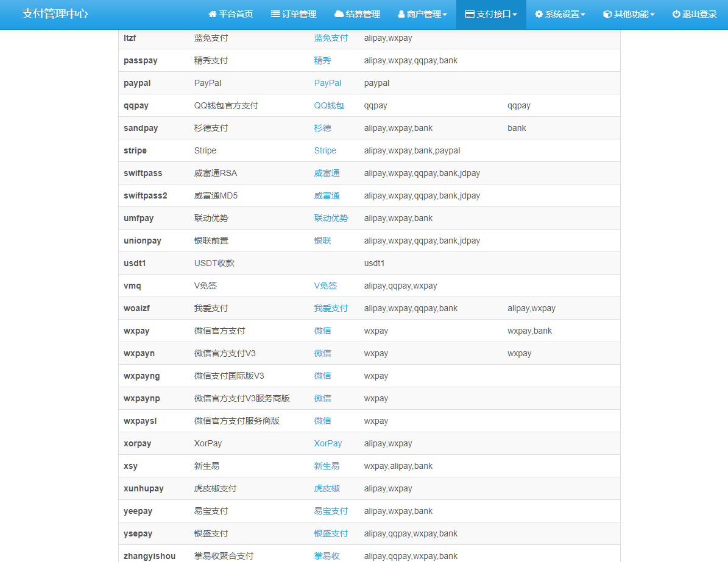The image size is (728, 562).
Task: Click alipay,qqpay,wxpay in vmq row
Action: click(x=400, y=286)
